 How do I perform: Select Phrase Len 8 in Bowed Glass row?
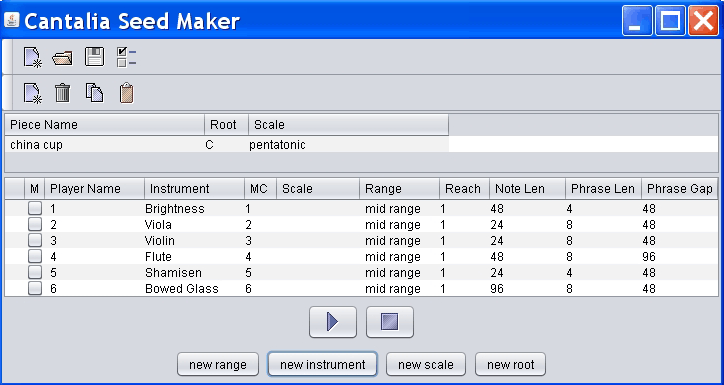(604, 289)
